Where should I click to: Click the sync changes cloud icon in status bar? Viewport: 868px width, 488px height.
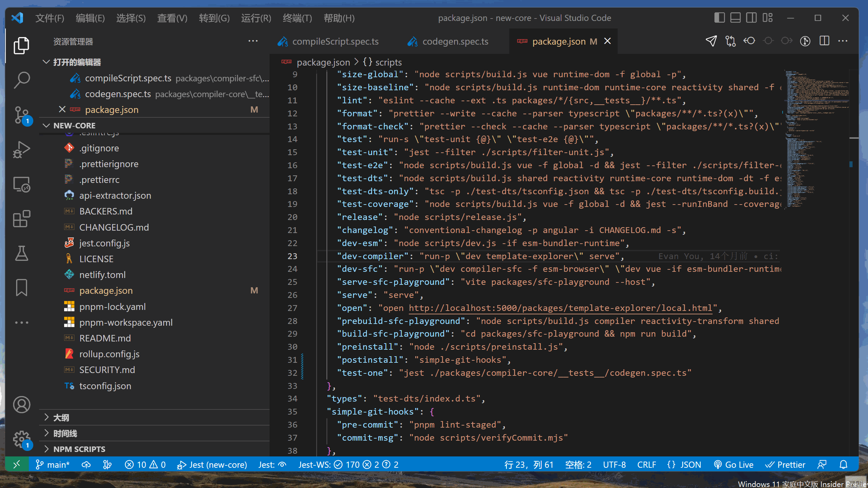pyautogui.click(x=86, y=465)
